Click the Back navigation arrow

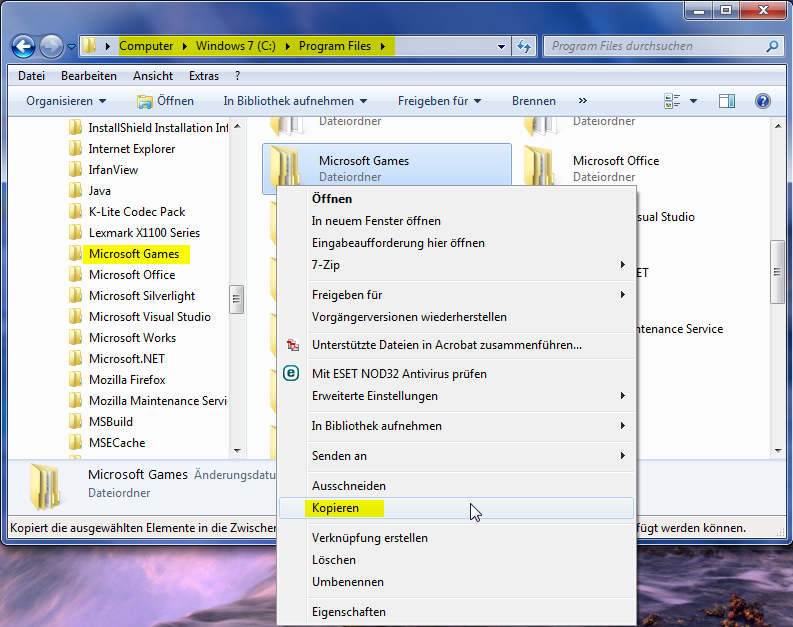click(x=23, y=47)
